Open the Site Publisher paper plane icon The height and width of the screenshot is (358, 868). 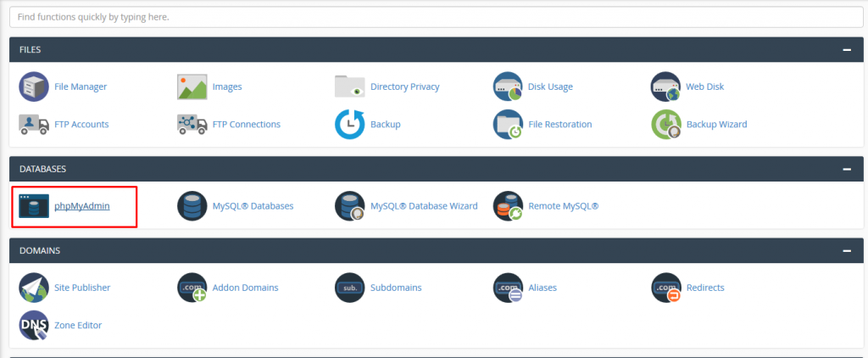point(34,288)
